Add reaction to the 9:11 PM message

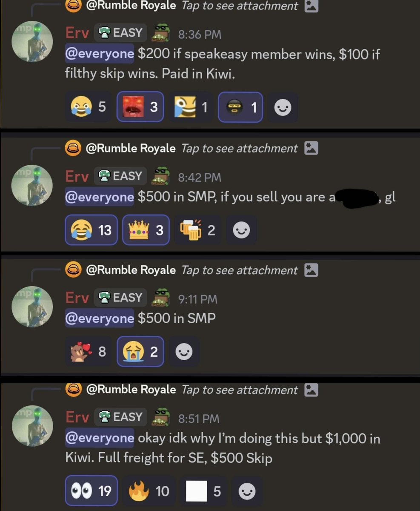point(184,352)
